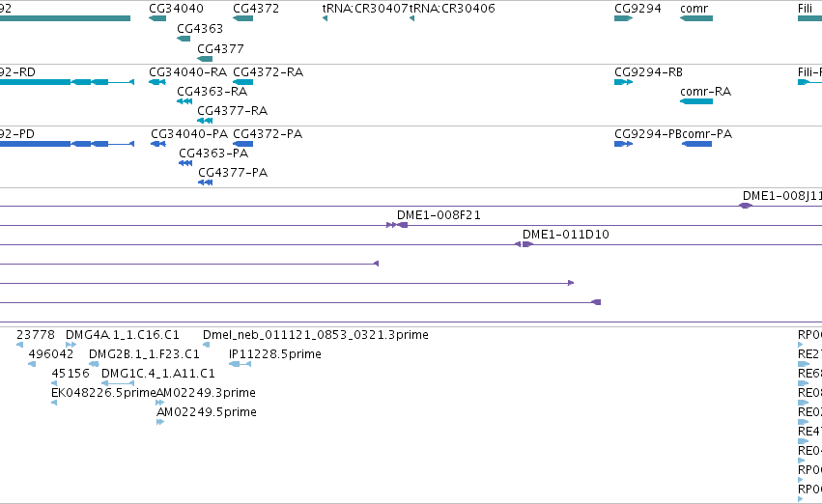
Task: Open the 92-PD protein label
Action: click(17, 133)
